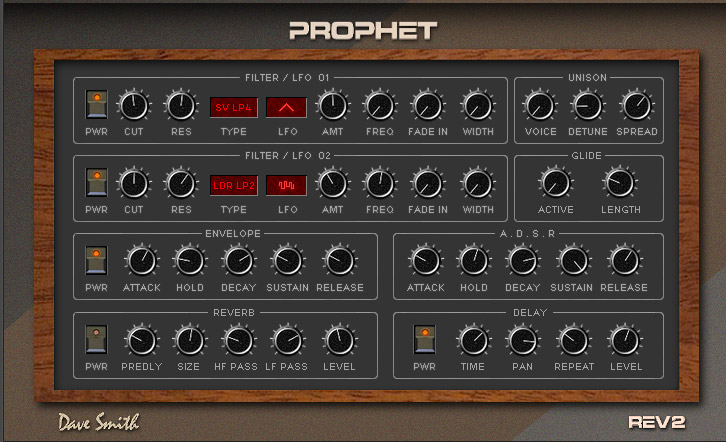
Task: Click the Dave Smith signature
Action: tap(99, 422)
